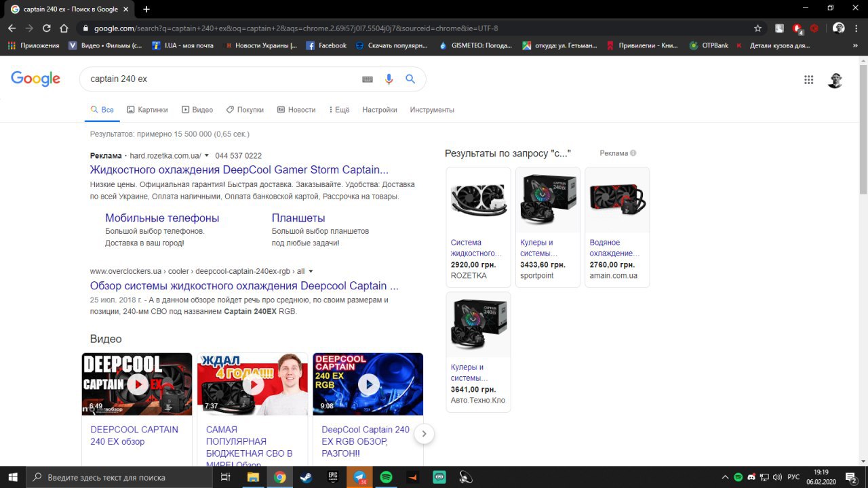Switch to the Покупки tab
The height and width of the screenshot is (488, 868).
point(245,110)
